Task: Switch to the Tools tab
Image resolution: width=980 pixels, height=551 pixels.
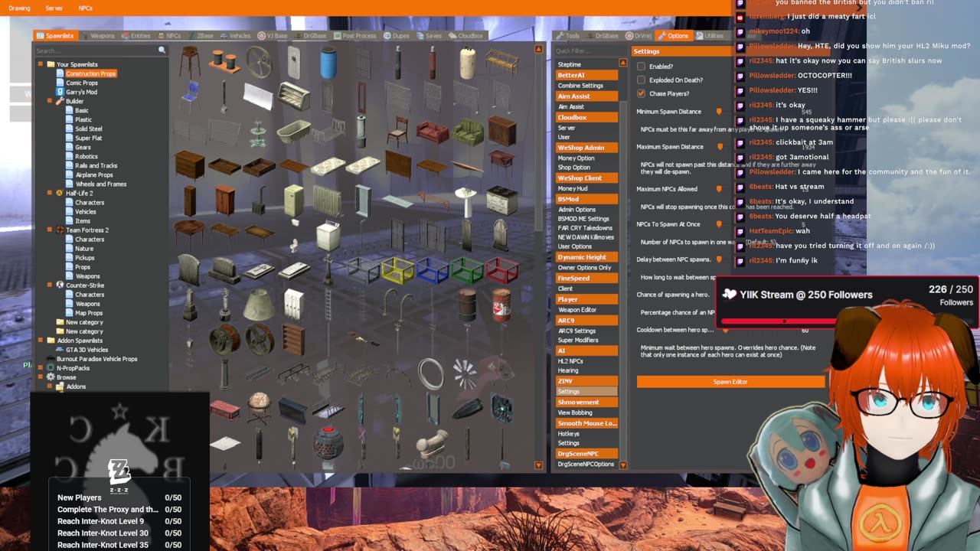Action: pos(568,35)
